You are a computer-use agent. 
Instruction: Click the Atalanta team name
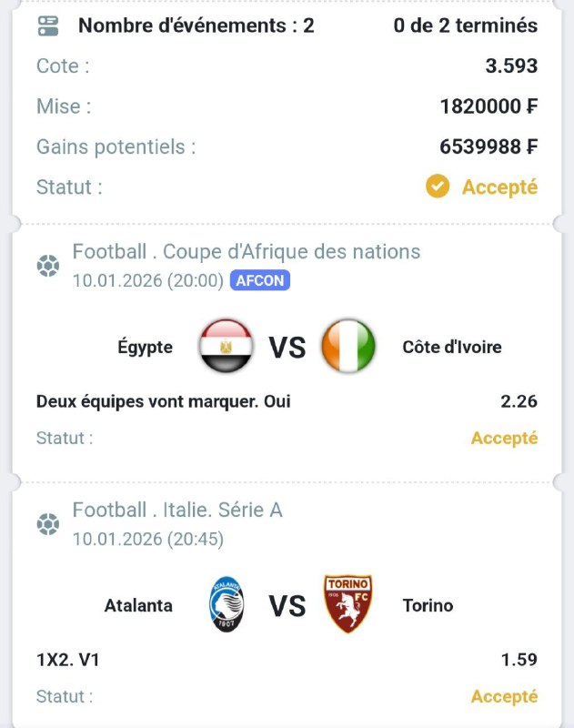coord(138,605)
